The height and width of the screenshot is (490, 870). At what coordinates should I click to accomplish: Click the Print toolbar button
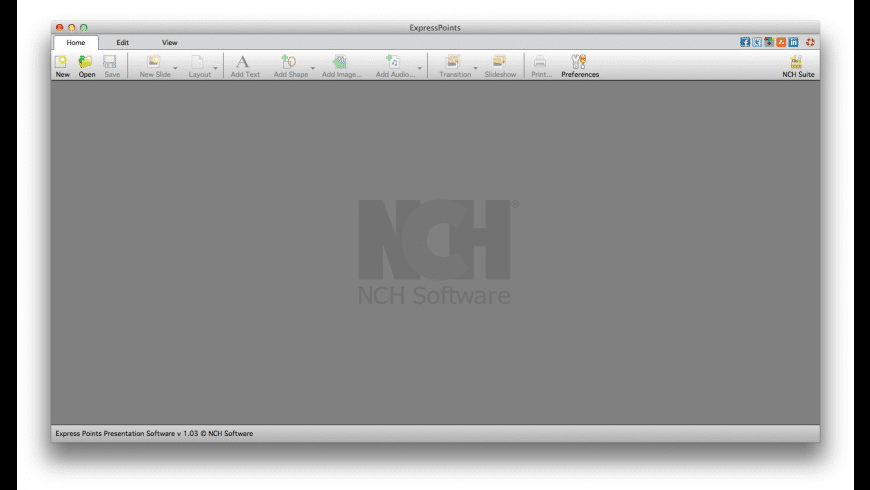pos(541,66)
